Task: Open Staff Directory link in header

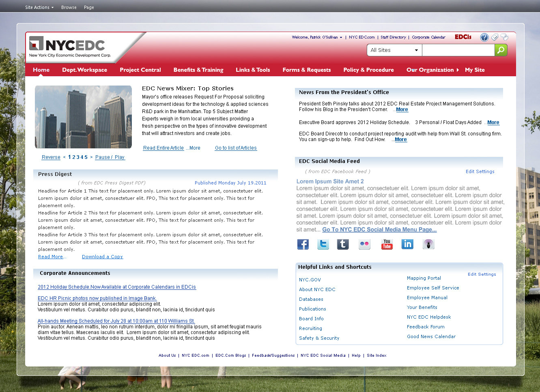Action: (x=393, y=37)
